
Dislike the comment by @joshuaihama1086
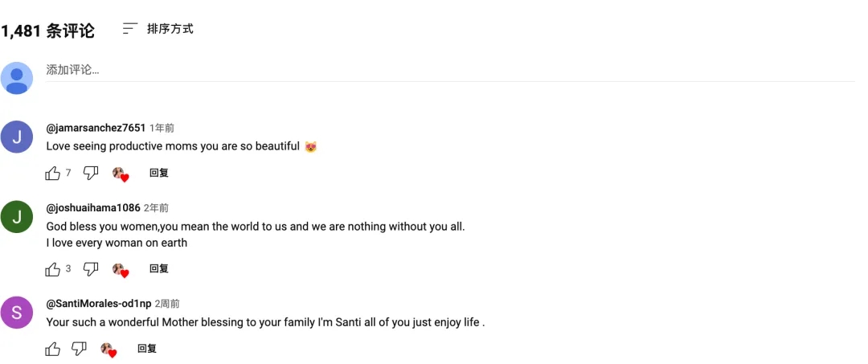click(x=91, y=269)
